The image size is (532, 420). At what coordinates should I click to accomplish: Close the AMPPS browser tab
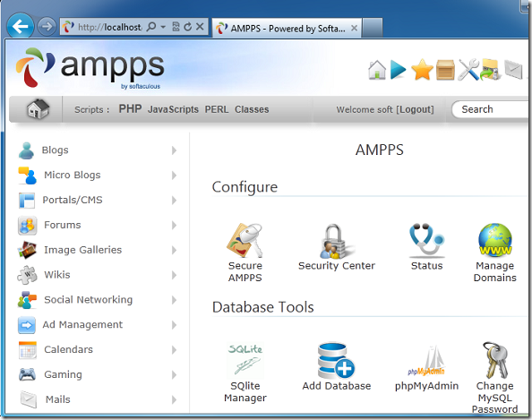click(354, 28)
